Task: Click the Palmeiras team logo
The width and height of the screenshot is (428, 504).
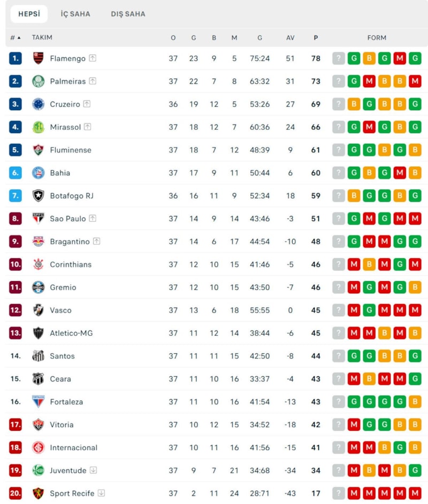Action: tap(39, 81)
